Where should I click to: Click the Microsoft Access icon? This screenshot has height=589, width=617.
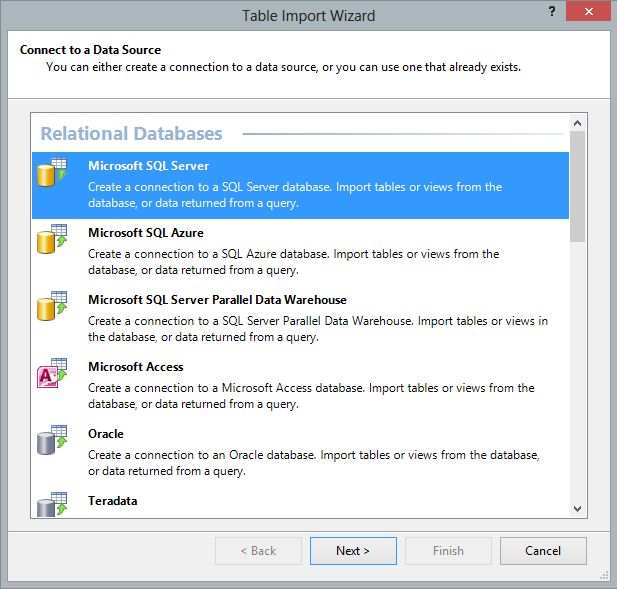(52, 373)
